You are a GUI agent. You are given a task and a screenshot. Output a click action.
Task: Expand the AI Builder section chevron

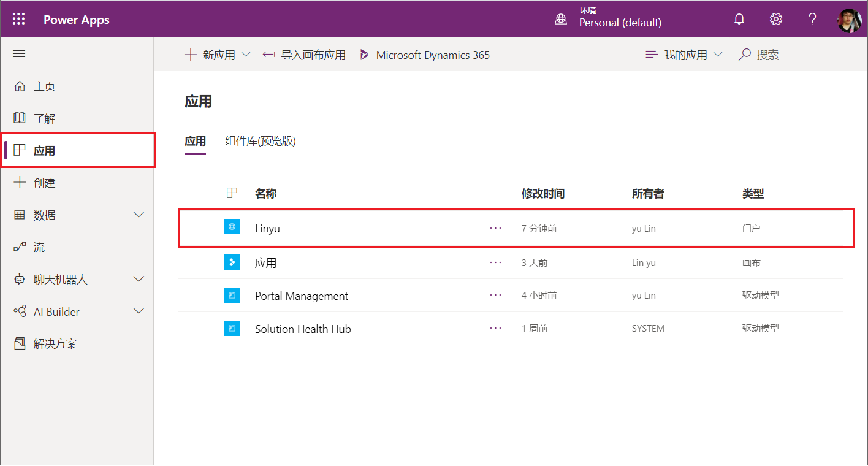point(139,311)
